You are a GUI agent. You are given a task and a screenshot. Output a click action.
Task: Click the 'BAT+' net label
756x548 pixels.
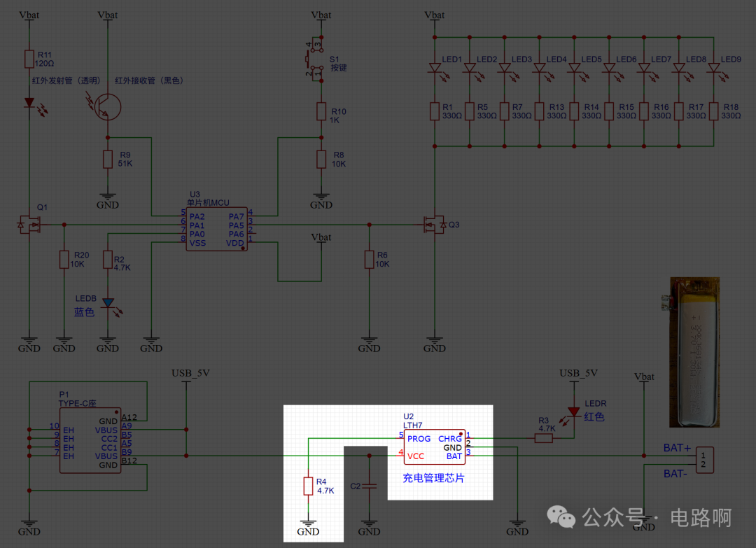[x=677, y=448]
